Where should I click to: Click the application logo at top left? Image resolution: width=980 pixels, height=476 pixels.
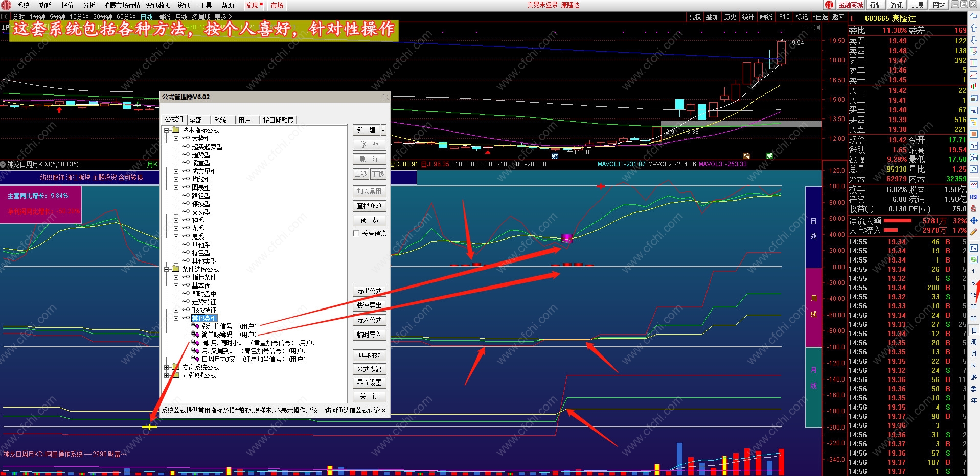click(6, 5)
